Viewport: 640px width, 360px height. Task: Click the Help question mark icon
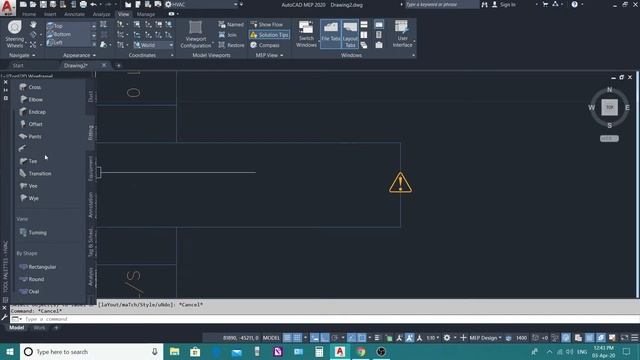(x=574, y=4)
